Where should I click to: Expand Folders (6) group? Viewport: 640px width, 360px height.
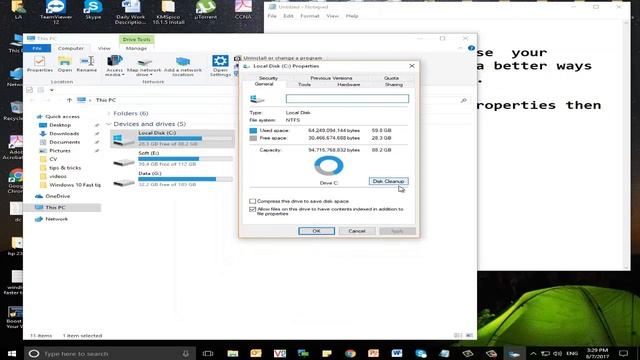point(109,113)
